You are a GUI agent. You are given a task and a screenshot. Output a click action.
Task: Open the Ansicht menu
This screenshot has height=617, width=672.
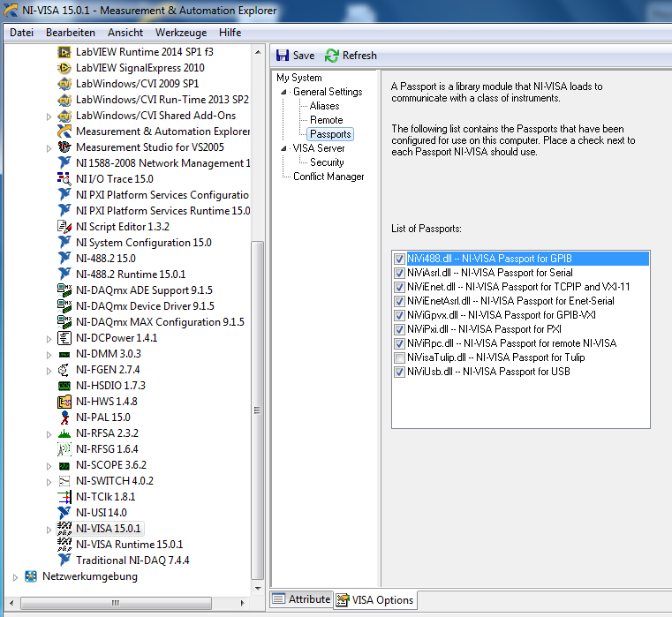(125, 33)
